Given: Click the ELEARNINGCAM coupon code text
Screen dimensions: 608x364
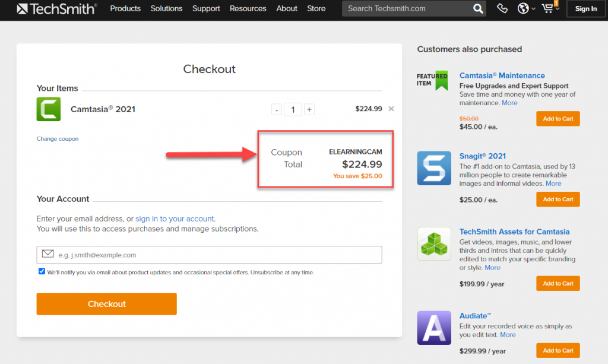Looking at the screenshot, I should (356, 152).
